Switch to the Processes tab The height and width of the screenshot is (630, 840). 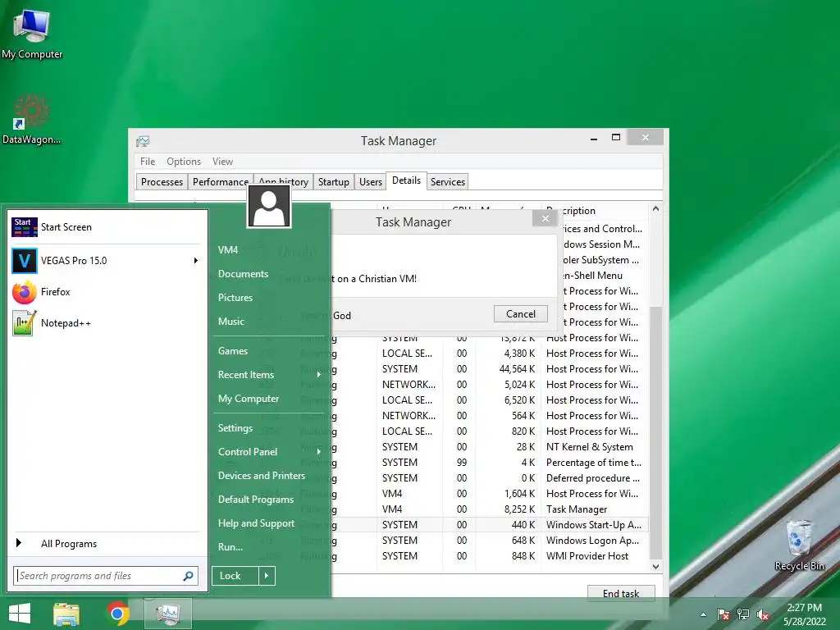(x=162, y=181)
